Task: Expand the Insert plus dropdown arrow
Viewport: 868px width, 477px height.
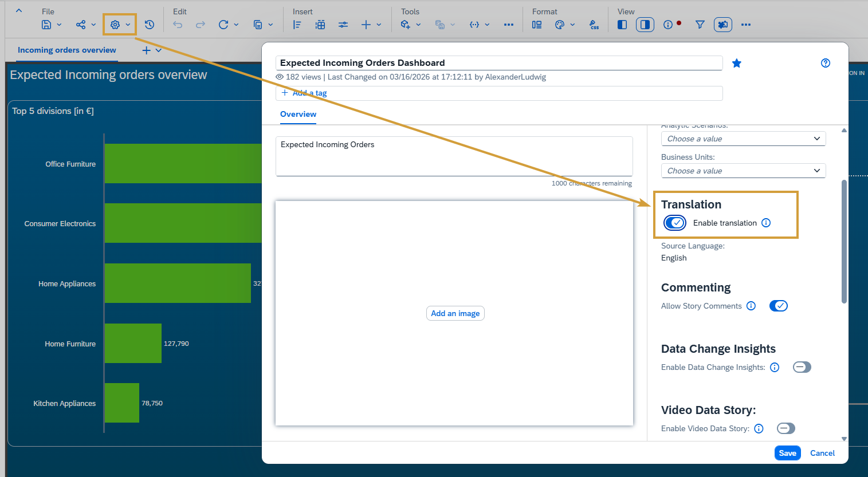Action: tap(379, 25)
